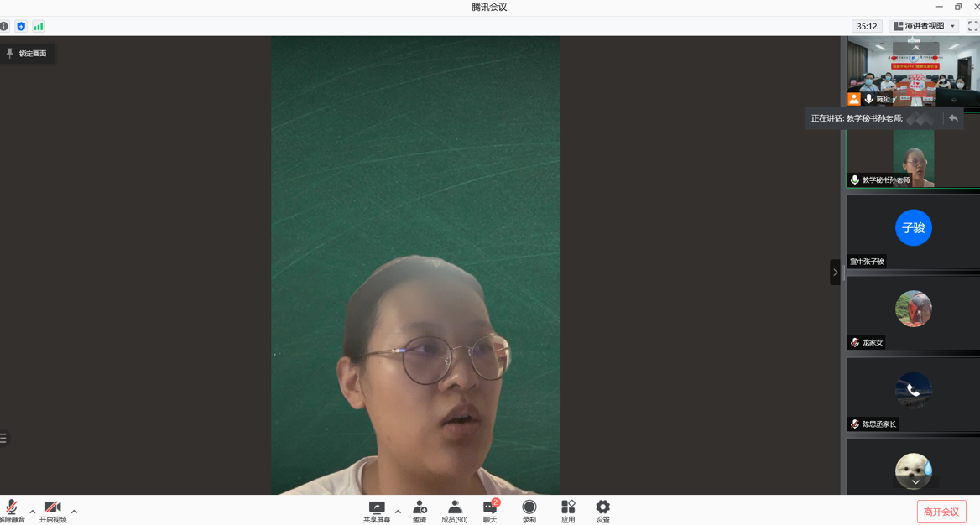Turn on the camera (开启视频)
The image size is (980, 525).
[52, 510]
